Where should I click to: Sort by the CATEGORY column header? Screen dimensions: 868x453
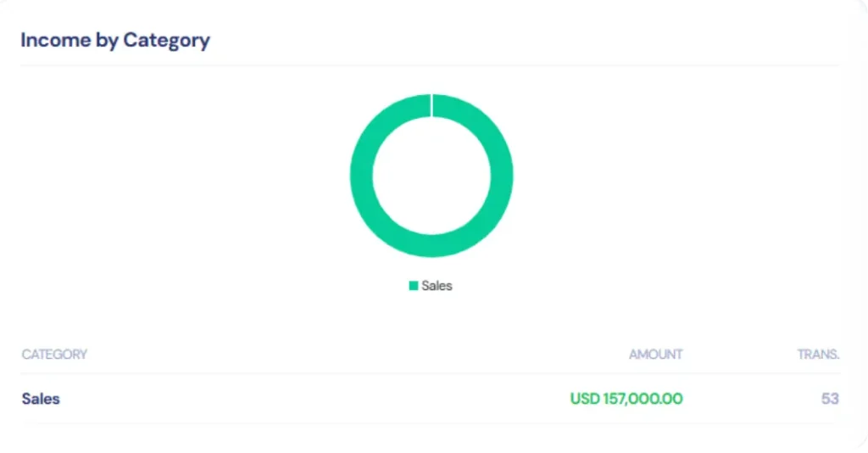click(54, 354)
